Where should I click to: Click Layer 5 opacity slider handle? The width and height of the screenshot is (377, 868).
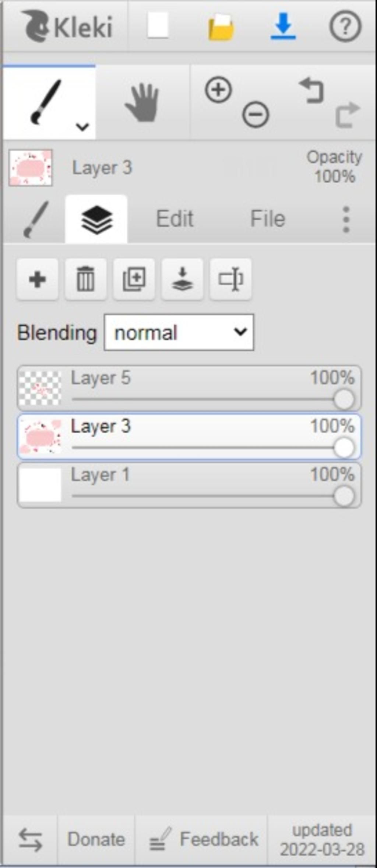[x=344, y=399]
